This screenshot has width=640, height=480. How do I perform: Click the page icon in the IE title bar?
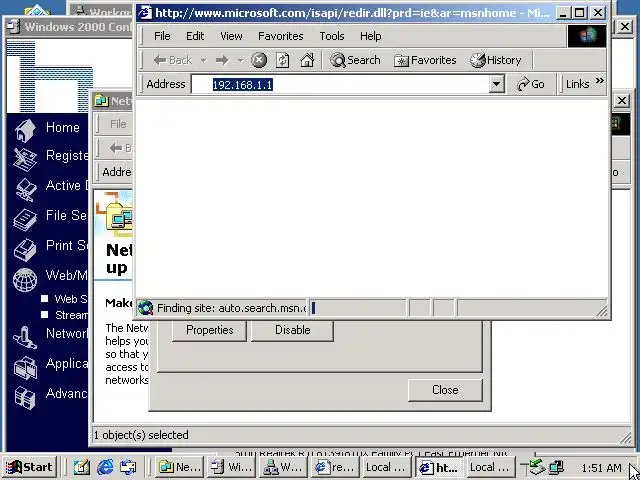point(145,13)
